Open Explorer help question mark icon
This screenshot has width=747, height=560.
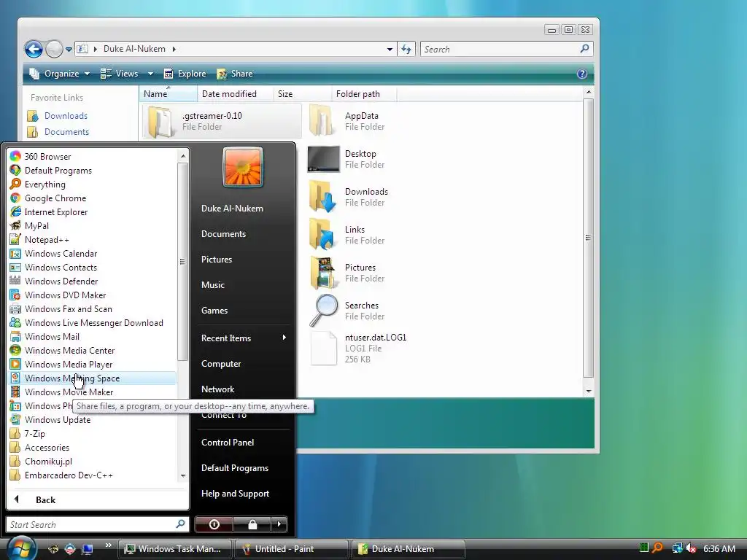coord(581,74)
